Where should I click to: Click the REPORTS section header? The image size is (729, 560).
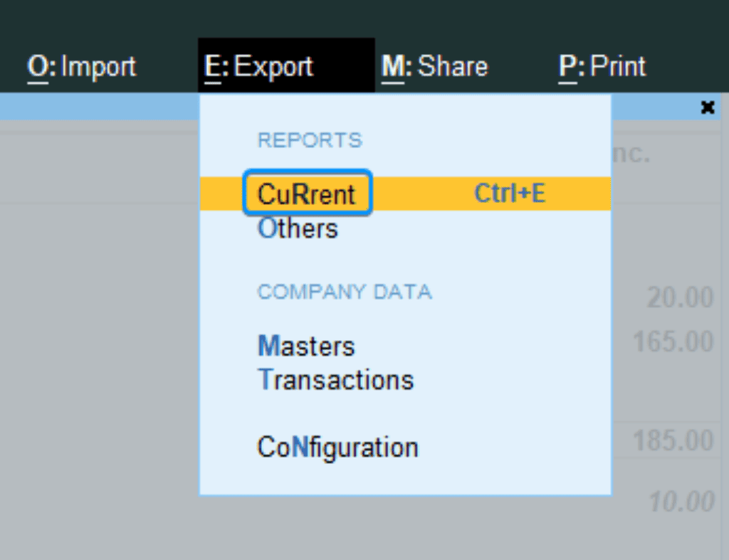(x=309, y=140)
